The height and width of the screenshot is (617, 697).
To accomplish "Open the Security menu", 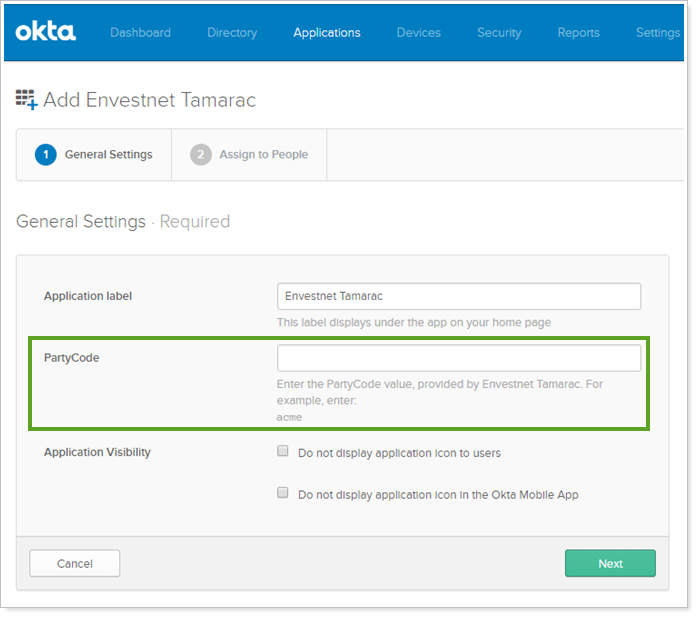I will point(499,33).
